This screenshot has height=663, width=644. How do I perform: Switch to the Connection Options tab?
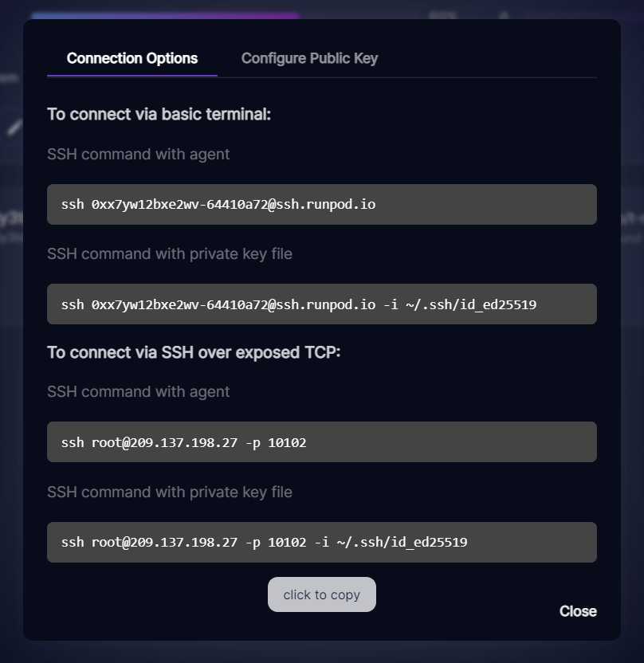[132, 58]
